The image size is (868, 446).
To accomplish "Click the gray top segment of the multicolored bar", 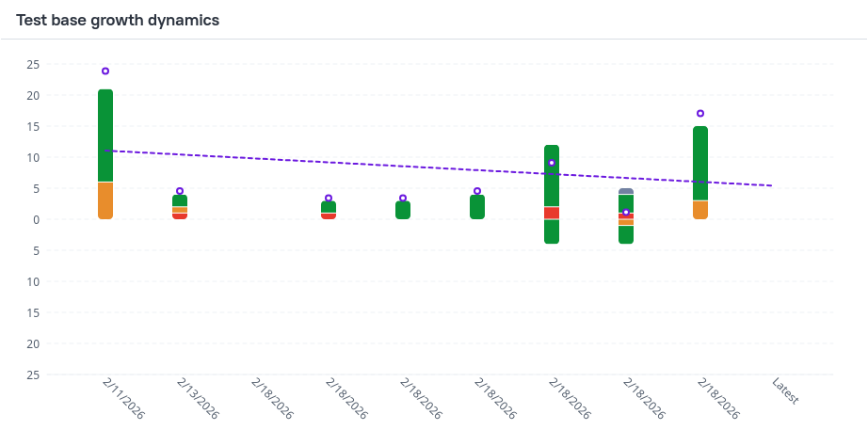I will coord(626,191).
